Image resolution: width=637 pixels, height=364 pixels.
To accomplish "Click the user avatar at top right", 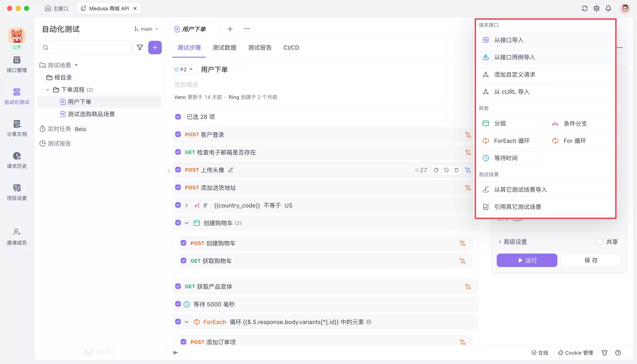I will coord(625,9).
